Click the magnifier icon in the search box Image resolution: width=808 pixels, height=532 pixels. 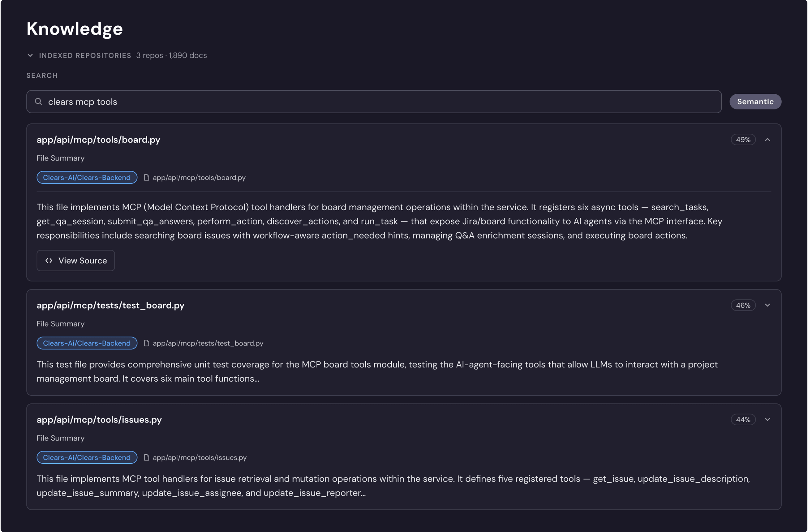tap(39, 101)
